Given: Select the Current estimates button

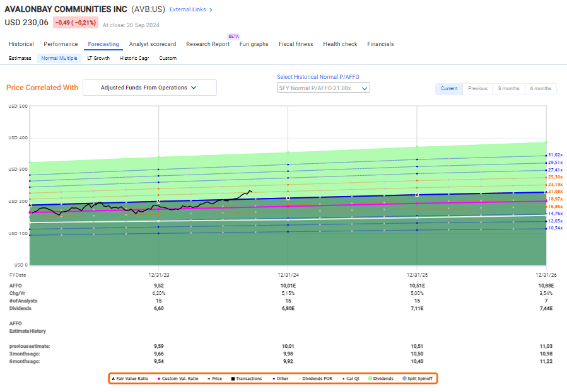Looking at the screenshot, I should tap(449, 88).
